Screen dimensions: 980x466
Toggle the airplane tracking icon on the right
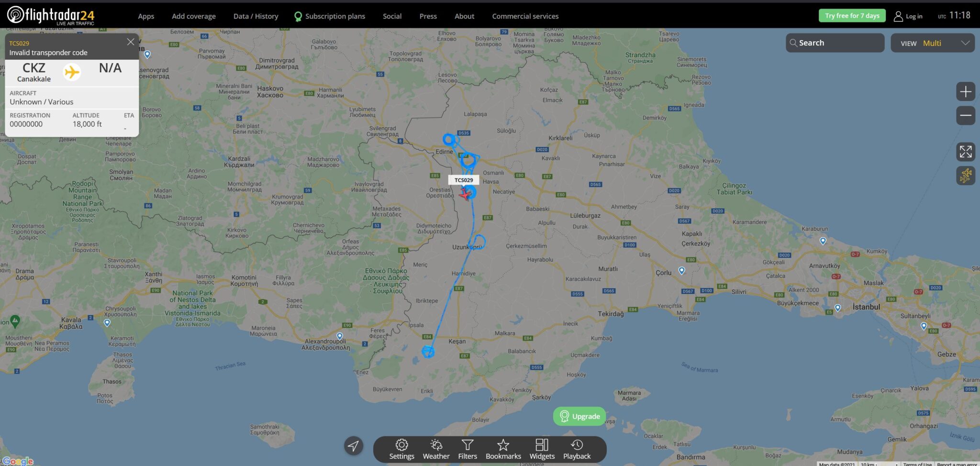click(x=965, y=176)
